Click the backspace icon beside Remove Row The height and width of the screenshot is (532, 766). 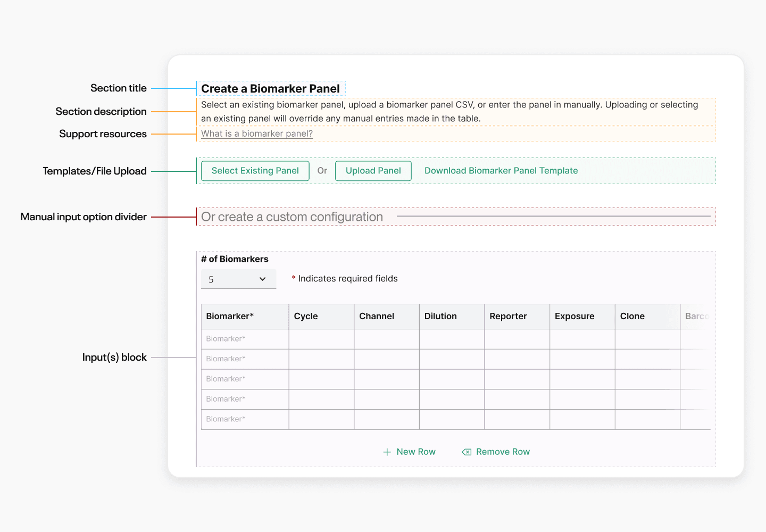point(467,452)
